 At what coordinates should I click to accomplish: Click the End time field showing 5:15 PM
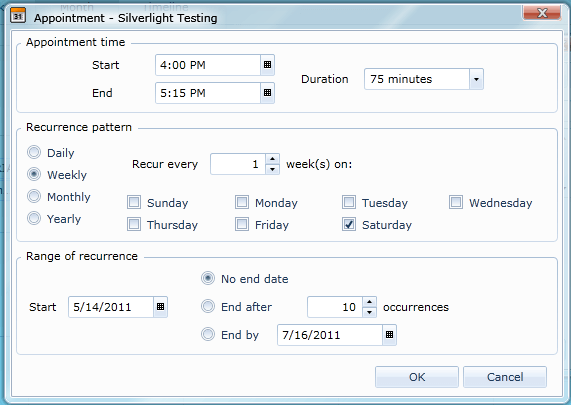tap(208, 93)
